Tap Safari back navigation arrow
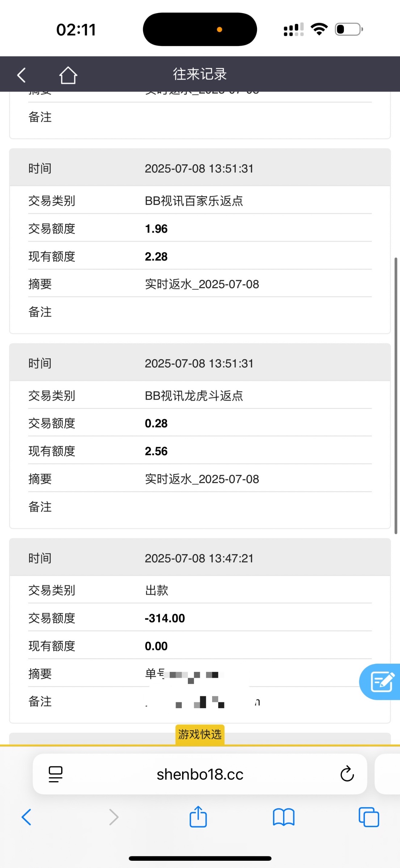The height and width of the screenshot is (868, 400). coord(27,817)
